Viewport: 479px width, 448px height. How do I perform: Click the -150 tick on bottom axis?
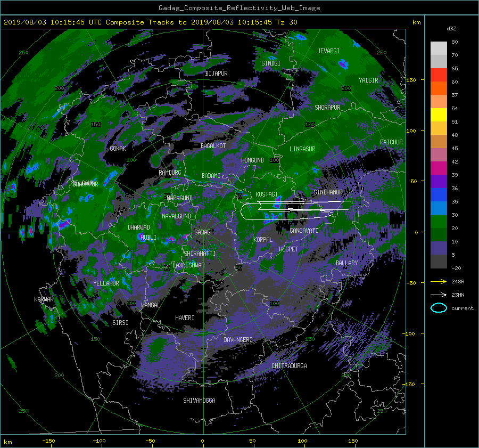pyautogui.click(x=48, y=441)
